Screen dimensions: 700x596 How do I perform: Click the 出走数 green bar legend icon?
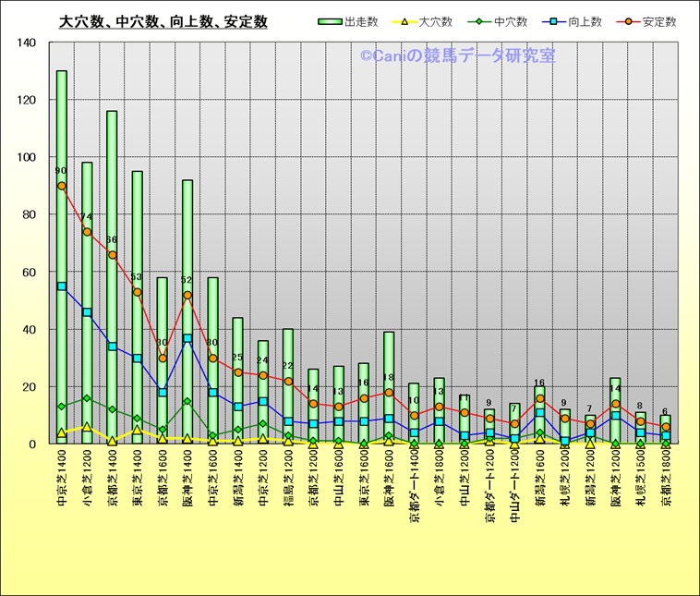tap(330, 21)
